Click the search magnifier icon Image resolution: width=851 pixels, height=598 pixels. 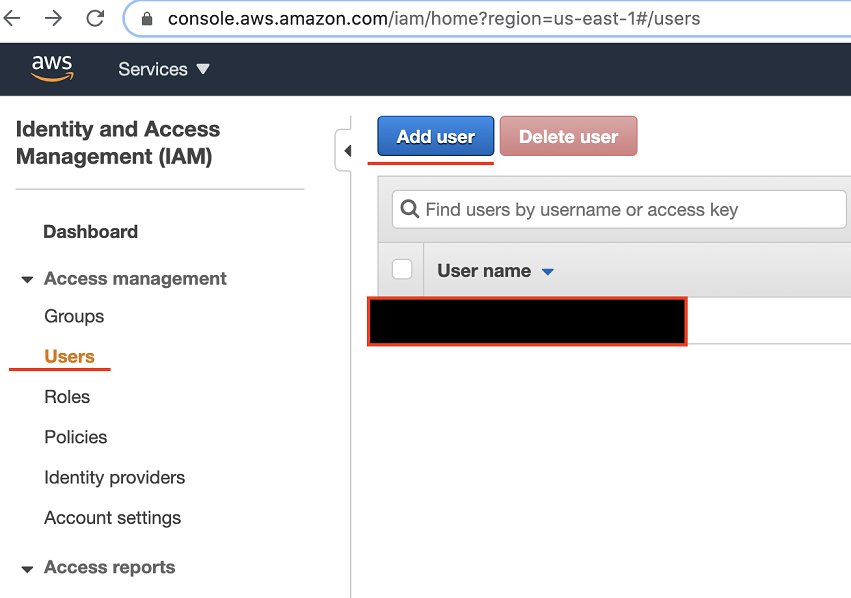(x=409, y=210)
